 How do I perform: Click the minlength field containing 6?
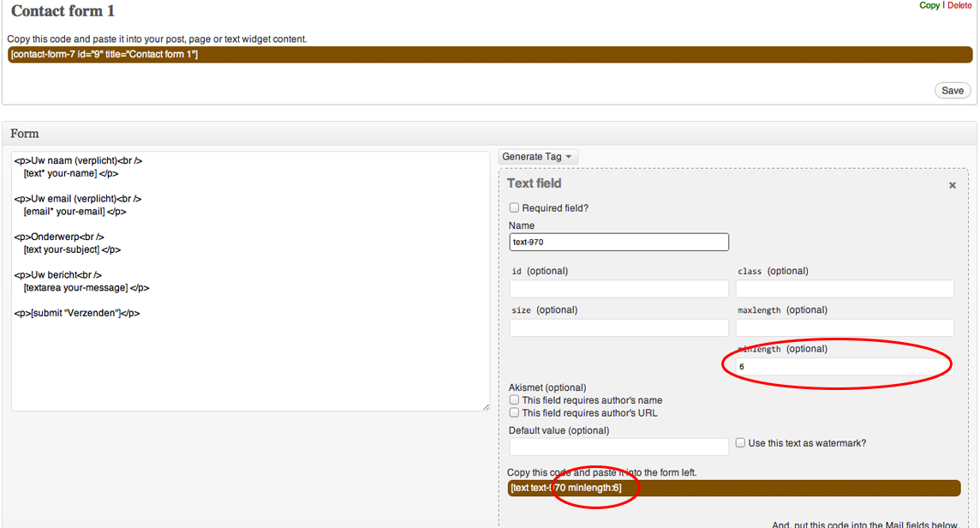point(845,367)
